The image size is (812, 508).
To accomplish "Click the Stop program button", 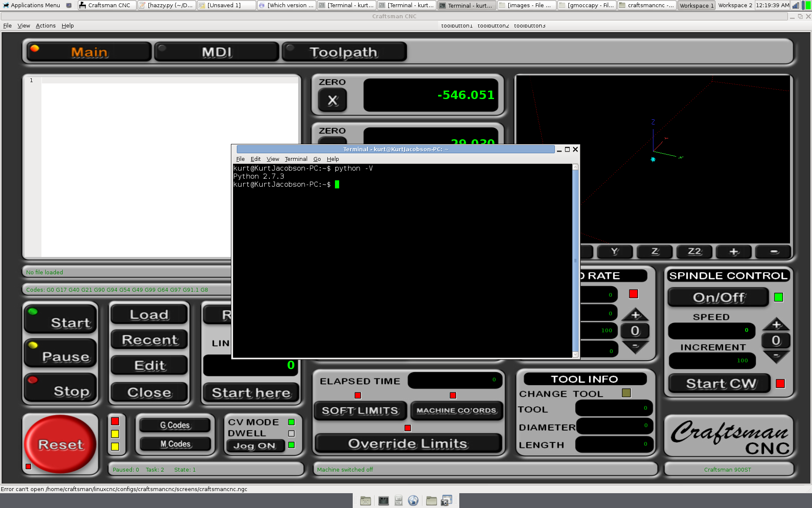I will (x=60, y=388).
